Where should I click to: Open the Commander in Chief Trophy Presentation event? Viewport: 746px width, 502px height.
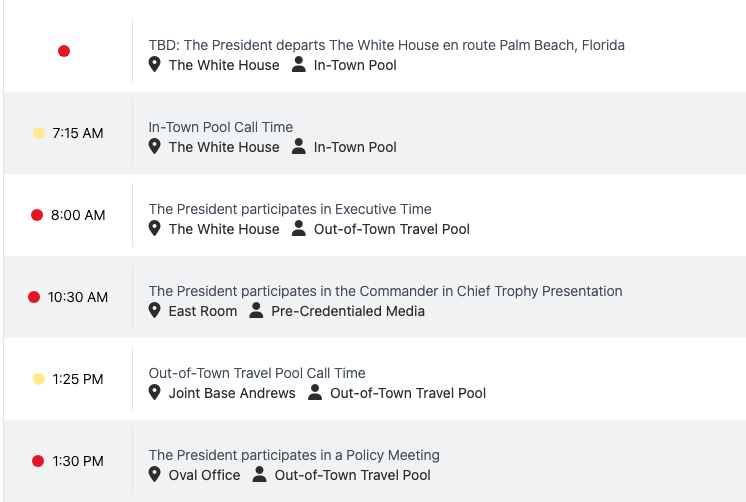tap(385, 291)
